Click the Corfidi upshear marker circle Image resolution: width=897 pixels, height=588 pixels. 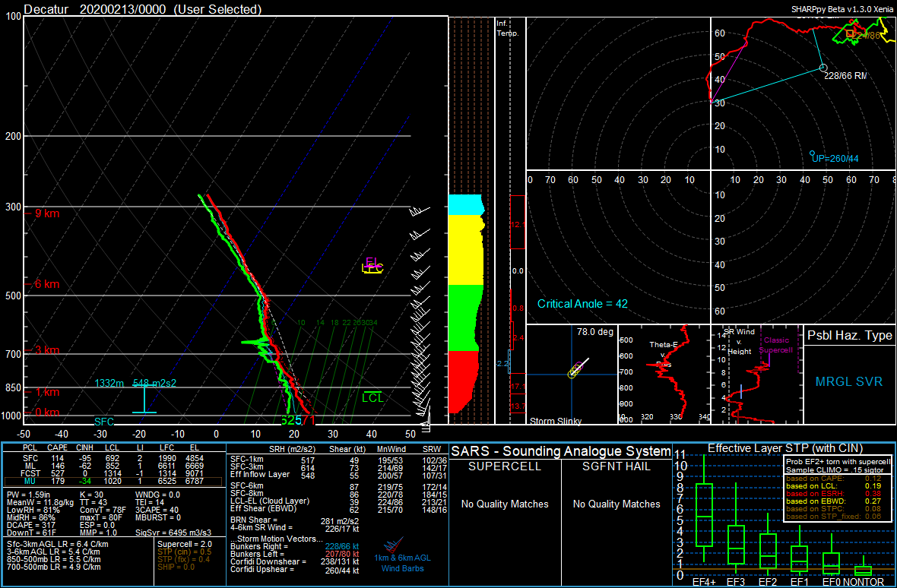point(813,153)
